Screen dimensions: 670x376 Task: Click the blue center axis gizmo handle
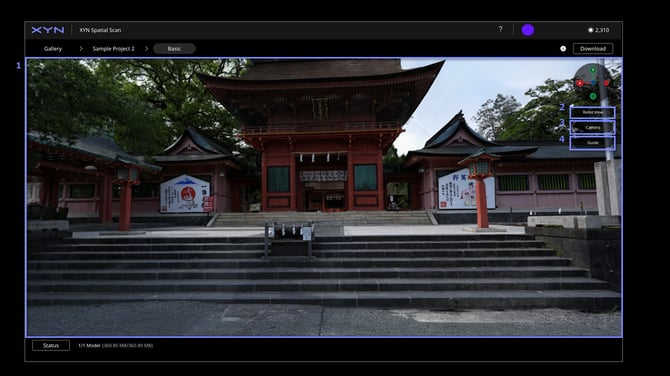click(x=593, y=83)
